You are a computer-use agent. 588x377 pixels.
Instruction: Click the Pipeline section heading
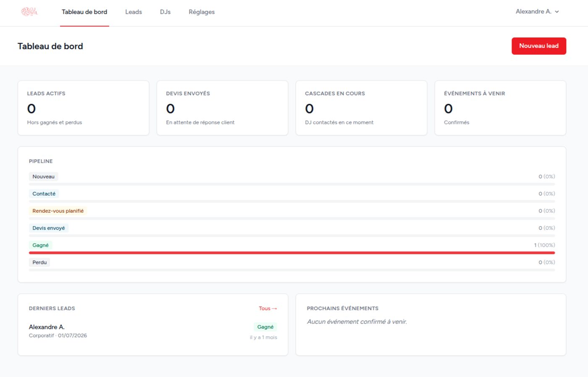(41, 161)
